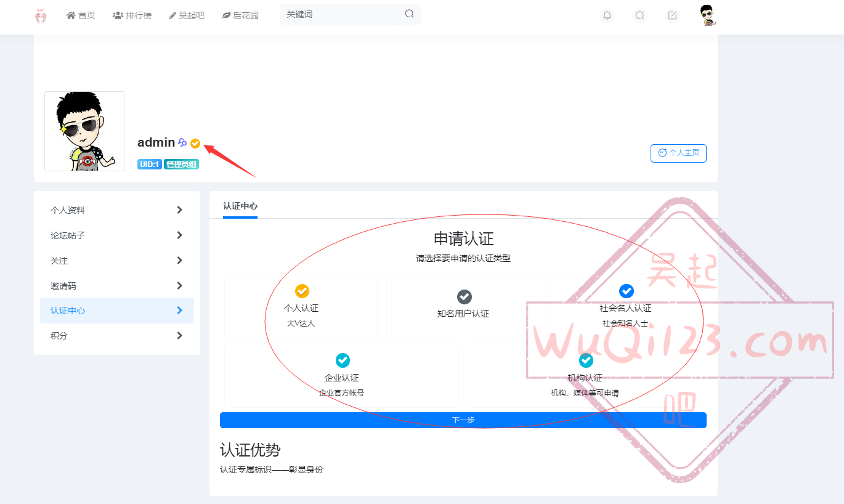Click the purple group icon beside admin
This screenshot has width=844, height=504.
coord(182,143)
